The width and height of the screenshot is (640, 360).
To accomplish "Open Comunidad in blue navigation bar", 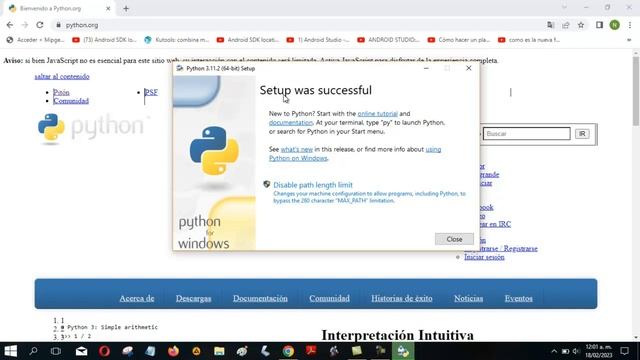I will [x=329, y=298].
